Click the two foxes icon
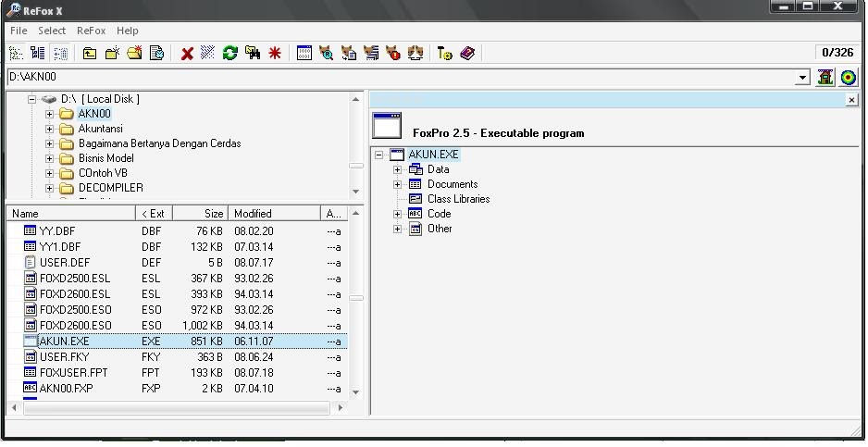868x447 pixels. [415, 53]
